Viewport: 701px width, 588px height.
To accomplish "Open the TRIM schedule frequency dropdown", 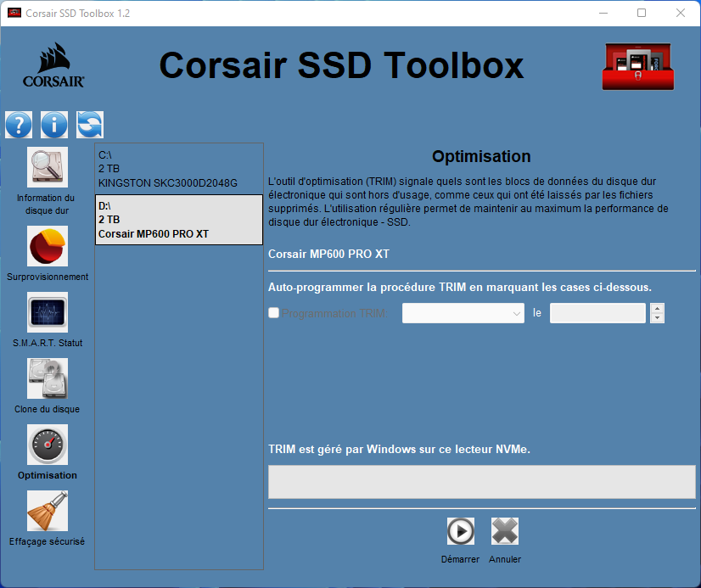I will click(463, 313).
